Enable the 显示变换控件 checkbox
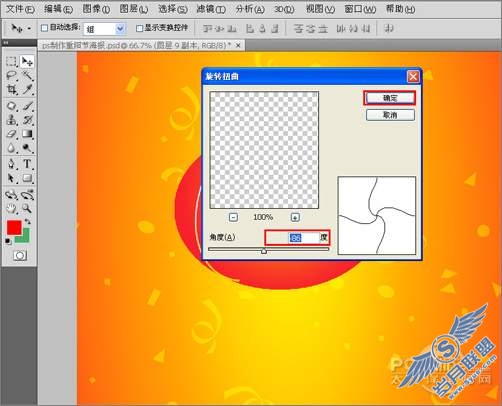 pyautogui.click(x=140, y=28)
